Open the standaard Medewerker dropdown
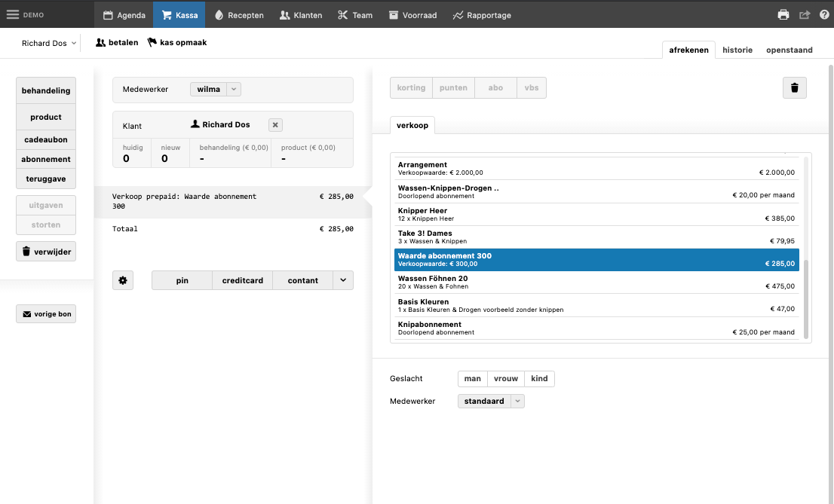 coord(517,402)
